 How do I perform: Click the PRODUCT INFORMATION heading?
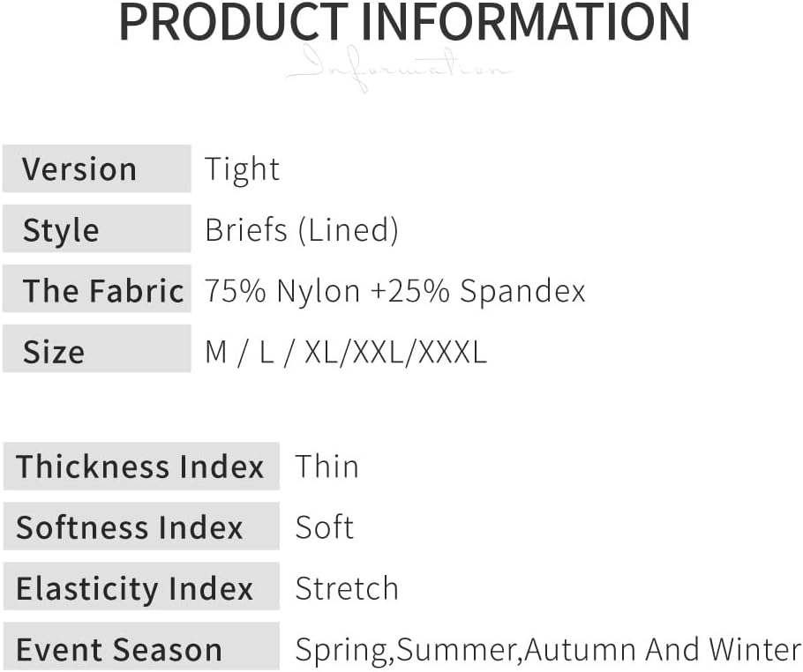404,24
